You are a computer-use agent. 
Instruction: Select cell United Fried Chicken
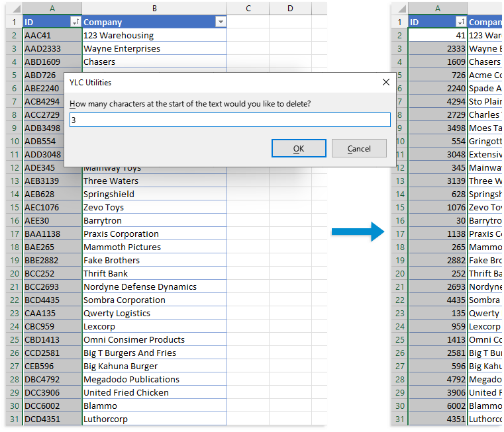(x=154, y=392)
